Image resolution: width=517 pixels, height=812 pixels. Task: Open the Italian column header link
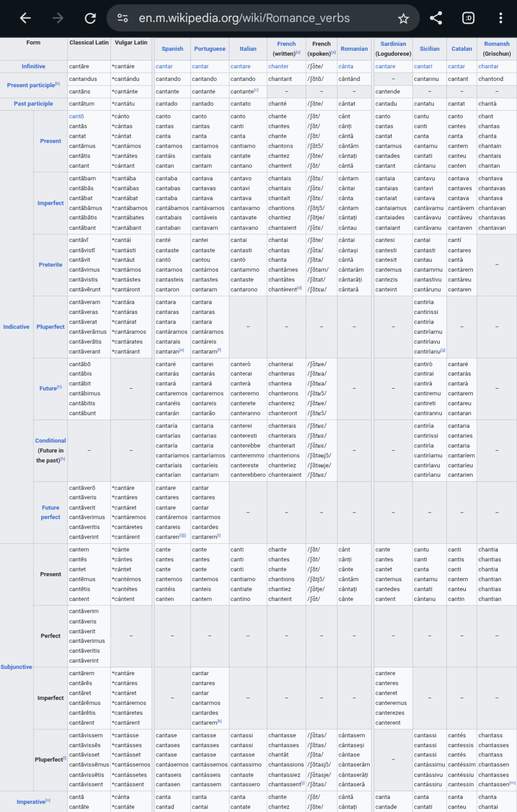(248, 49)
